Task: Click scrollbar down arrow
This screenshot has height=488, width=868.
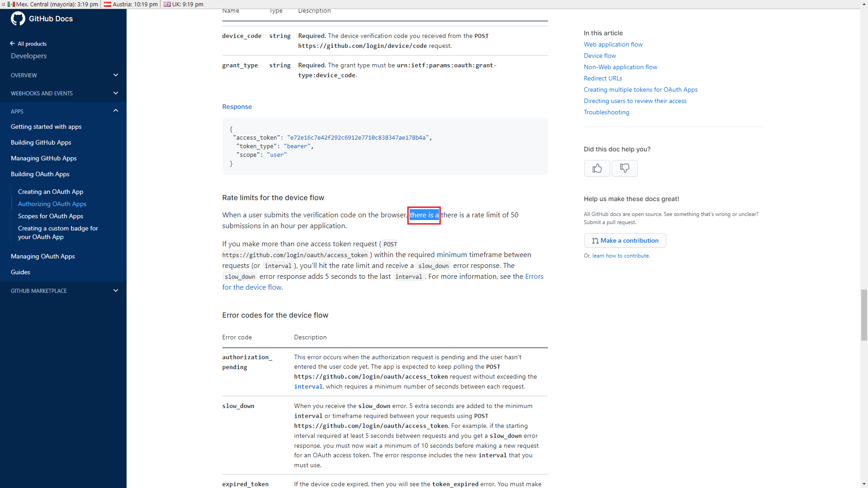Action: pyautogui.click(x=864, y=484)
